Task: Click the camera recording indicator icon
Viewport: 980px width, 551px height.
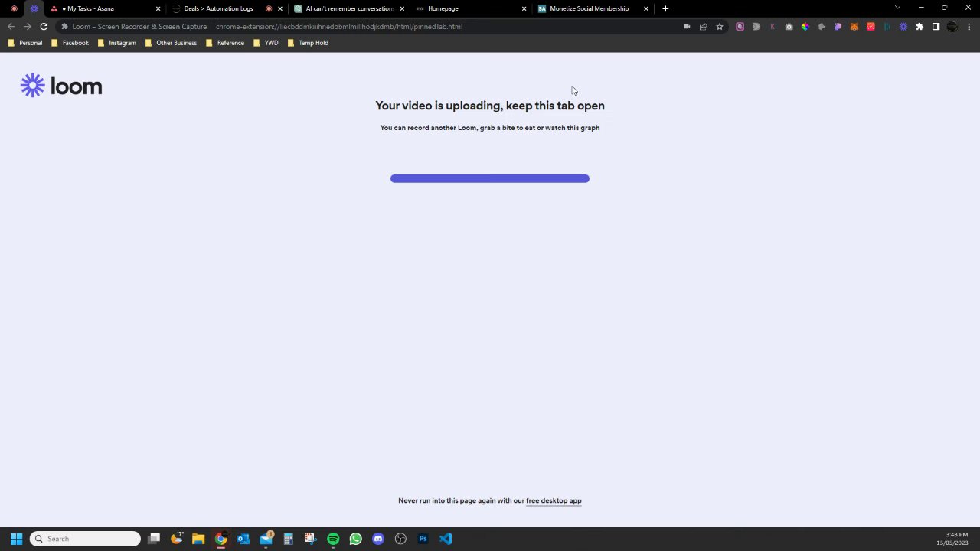Action: [x=687, y=27]
